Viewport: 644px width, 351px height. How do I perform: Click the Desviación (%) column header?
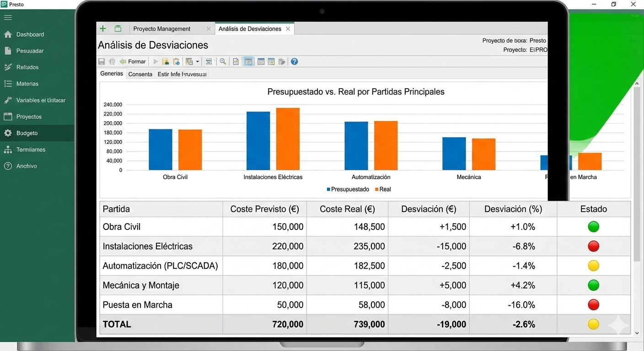tap(513, 209)
